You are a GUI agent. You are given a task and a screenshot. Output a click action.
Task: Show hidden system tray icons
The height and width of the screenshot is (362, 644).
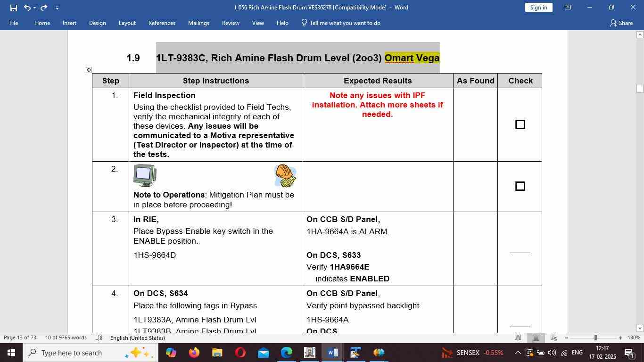pos(518,353)
